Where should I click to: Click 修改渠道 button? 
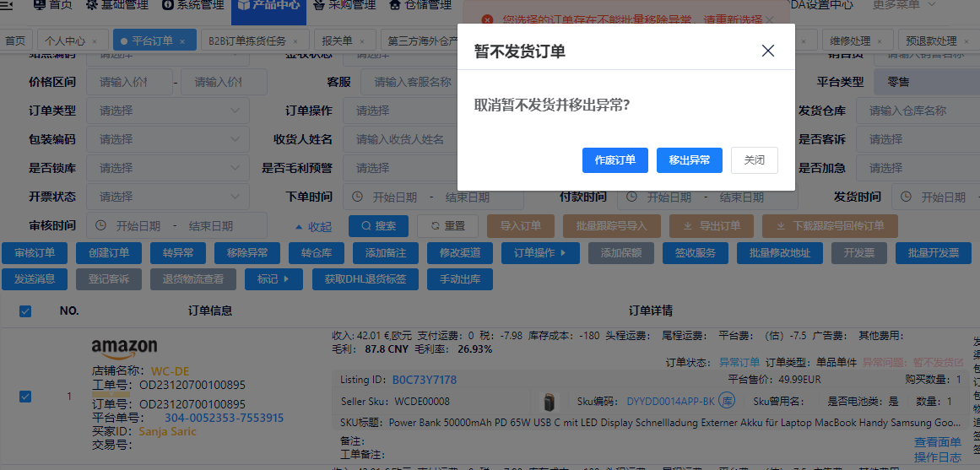click(460, 253)
